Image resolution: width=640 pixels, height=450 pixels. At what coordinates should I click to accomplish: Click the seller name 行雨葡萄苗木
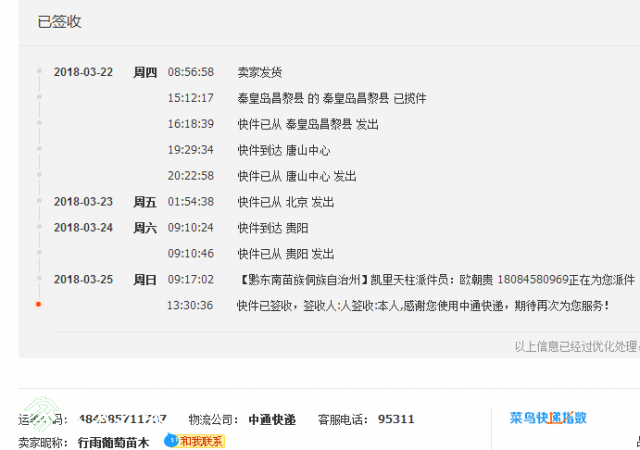(113, 442)
